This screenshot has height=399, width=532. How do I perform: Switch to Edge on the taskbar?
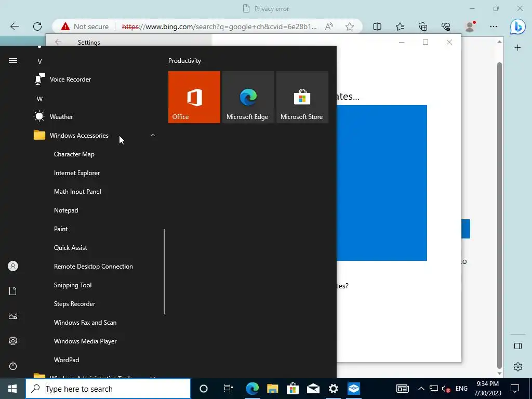pos(252,389)
